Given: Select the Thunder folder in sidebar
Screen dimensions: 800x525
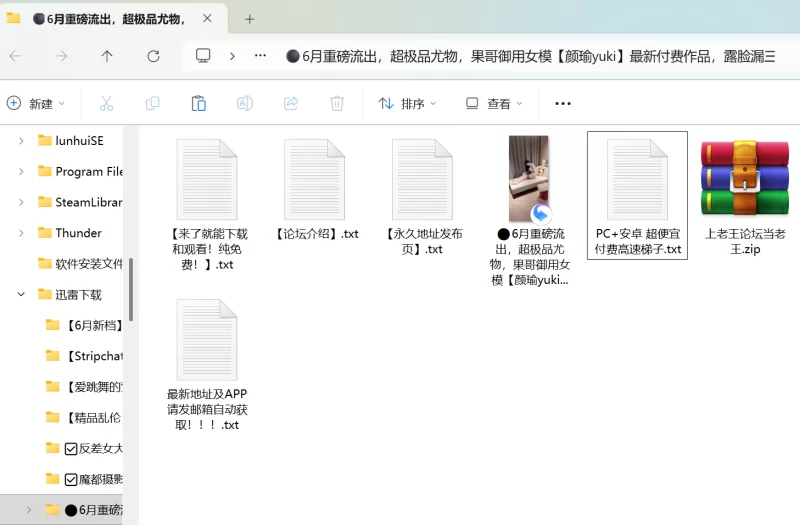Looking at the screenshot, I should click(78, 233).
